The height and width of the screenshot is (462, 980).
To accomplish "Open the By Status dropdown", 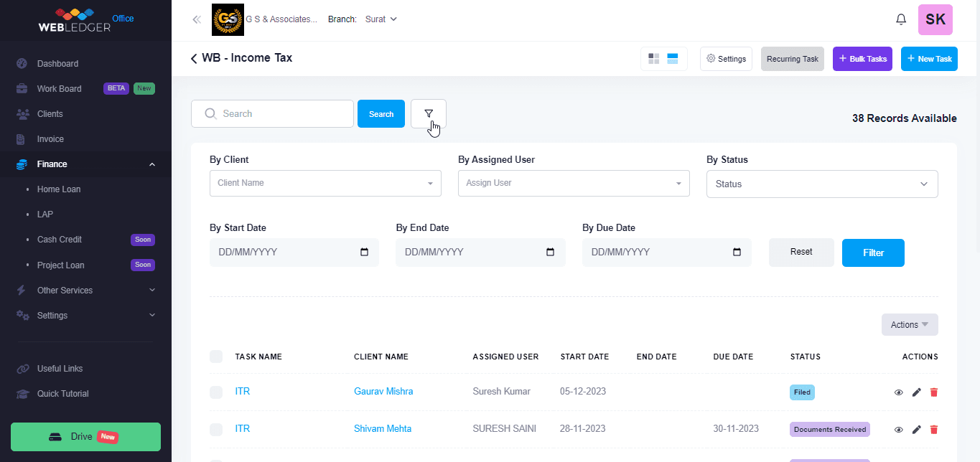I will click(x=822, y=184).
